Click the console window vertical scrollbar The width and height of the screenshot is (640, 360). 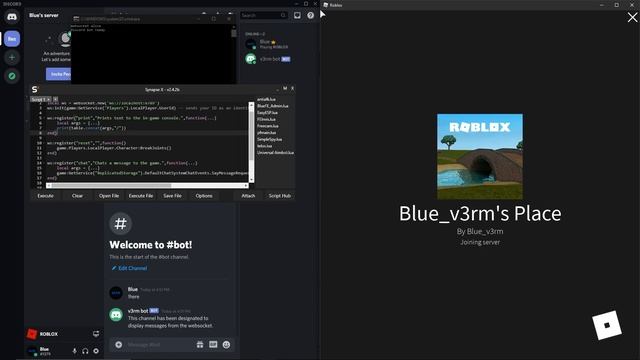(234, 33)
